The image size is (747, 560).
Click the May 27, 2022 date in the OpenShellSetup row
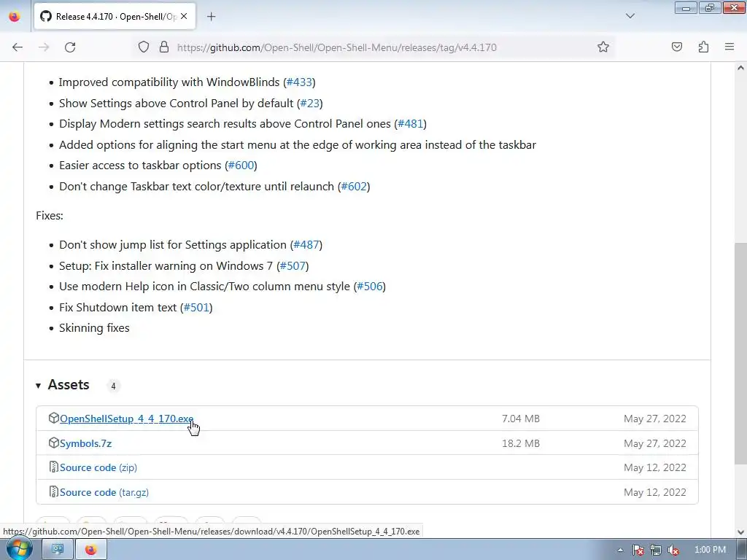click(x=655, y=419)
